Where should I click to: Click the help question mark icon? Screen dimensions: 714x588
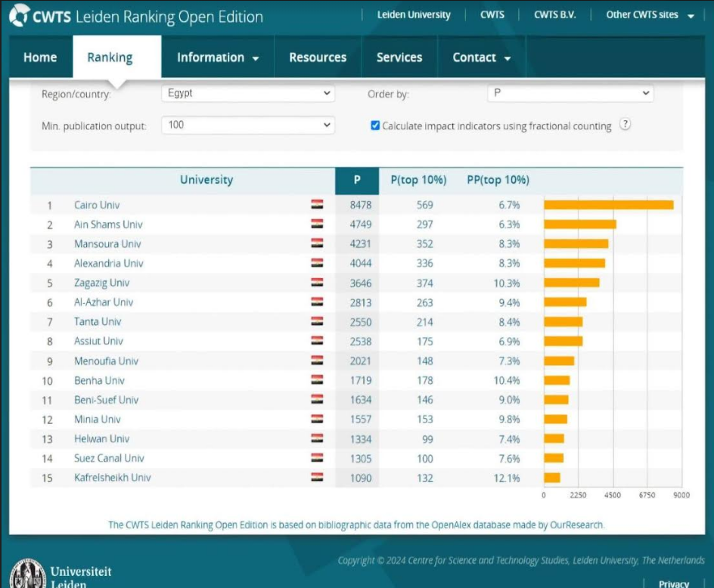[x=625, y=125]
